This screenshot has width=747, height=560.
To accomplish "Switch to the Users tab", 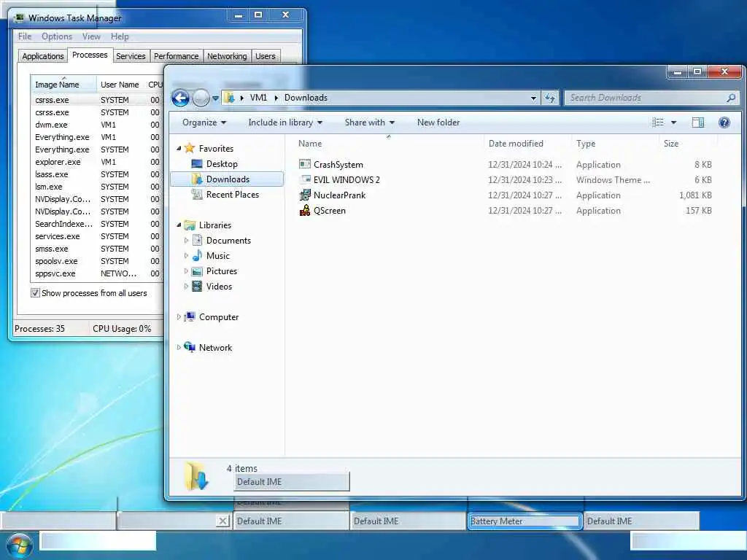I will point(266,56).
